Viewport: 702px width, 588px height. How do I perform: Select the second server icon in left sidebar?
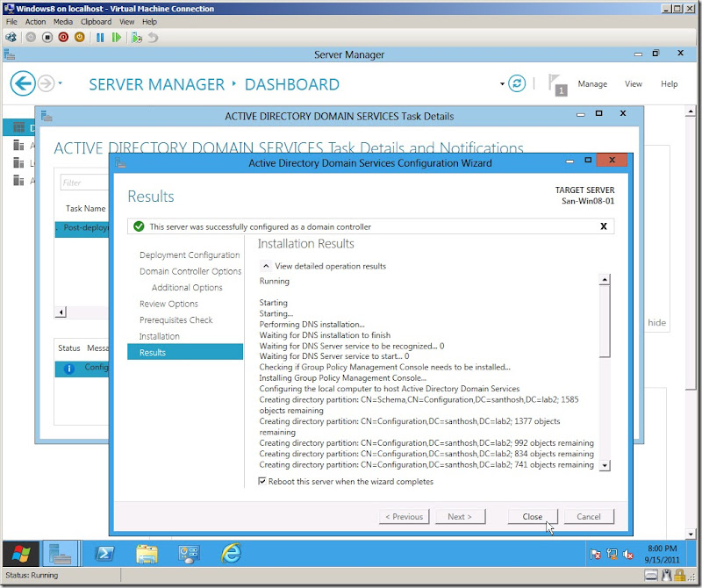18,145
